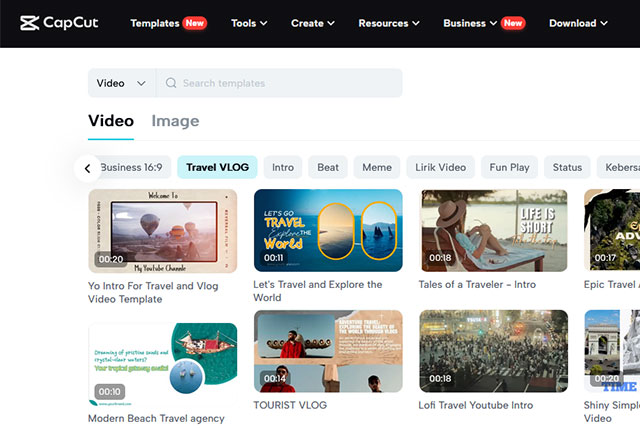Click the 00:10 duration badge on Modern Beach
Viewport: 640px width, 428px height.
(109, 392)
